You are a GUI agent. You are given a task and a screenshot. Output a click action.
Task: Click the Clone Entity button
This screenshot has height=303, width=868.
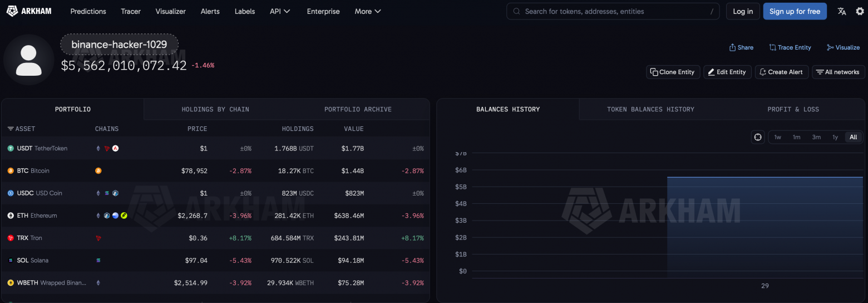[x=673, y=72]
